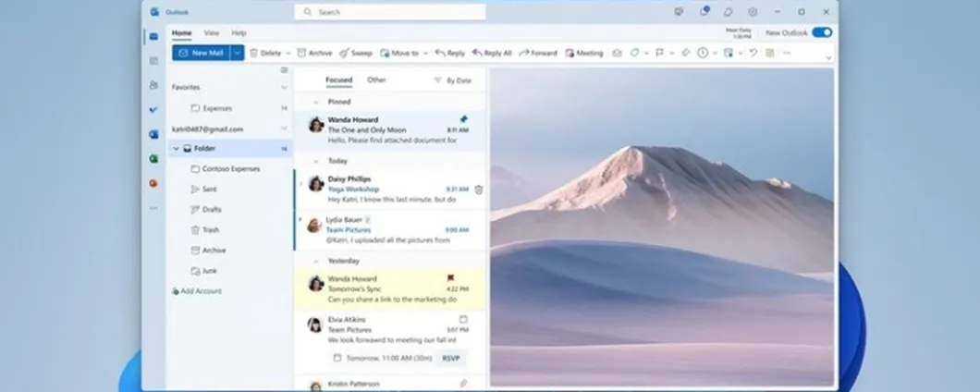This screenshot has width=980, height=392.
Task: Open notifications bell in title bar
Action: (704, 12)
